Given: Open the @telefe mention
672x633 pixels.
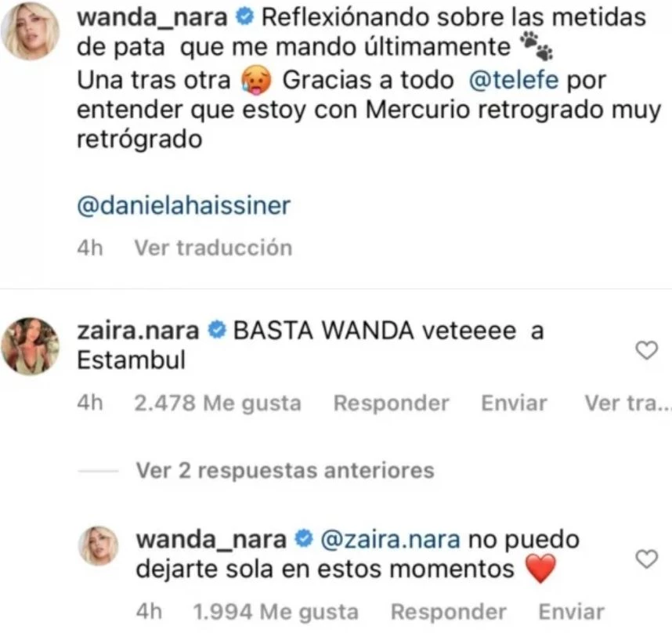Looking at the screenshot, I should 514,80.
